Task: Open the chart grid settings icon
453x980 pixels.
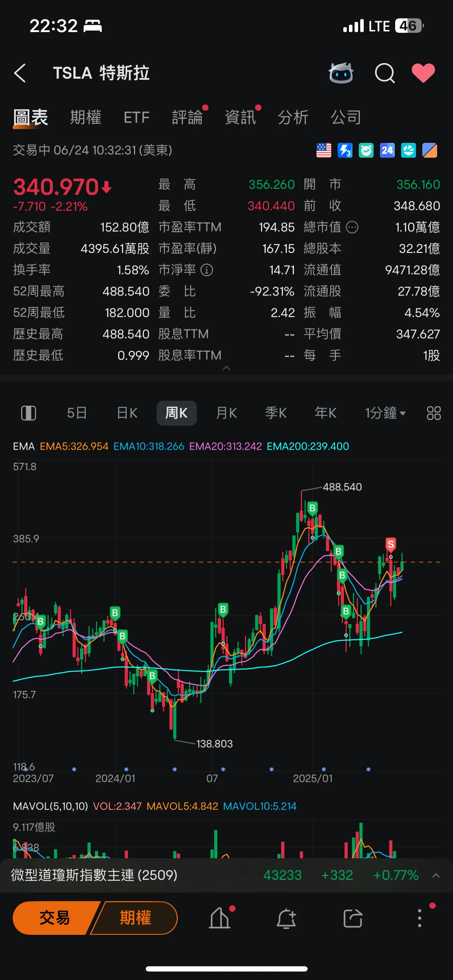Action: pyautogui.click(x=434, y=413)
